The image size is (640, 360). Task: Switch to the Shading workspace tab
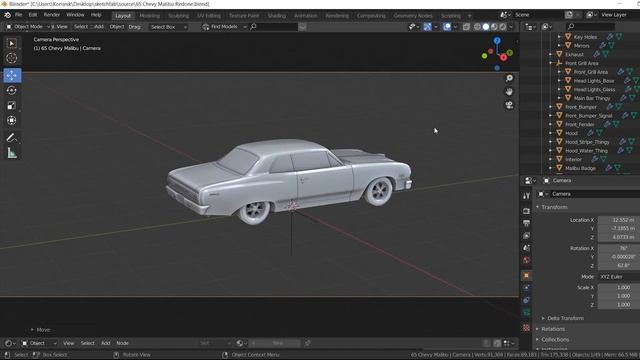coord(277,16)
